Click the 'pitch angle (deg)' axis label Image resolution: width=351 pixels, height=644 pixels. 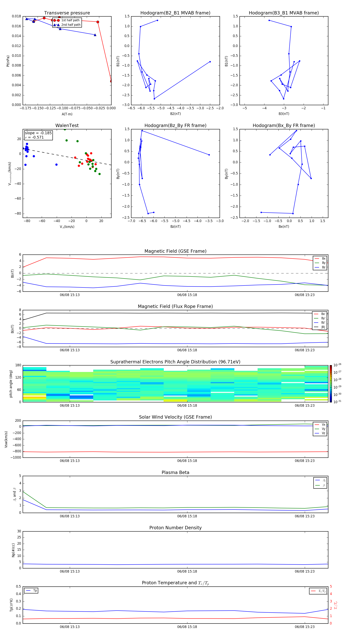pyautogui.click(x=11, y=384)
